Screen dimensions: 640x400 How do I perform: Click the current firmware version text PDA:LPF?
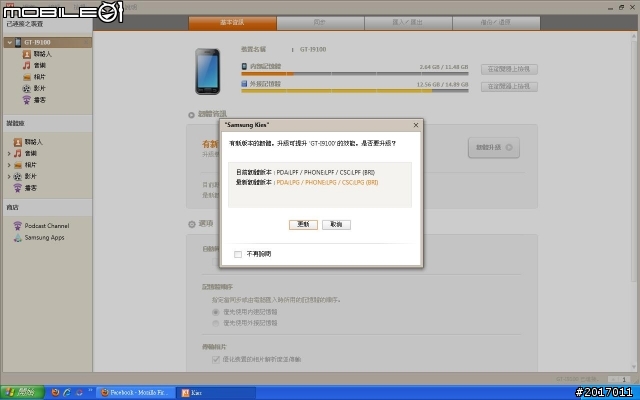pos(326,172)
